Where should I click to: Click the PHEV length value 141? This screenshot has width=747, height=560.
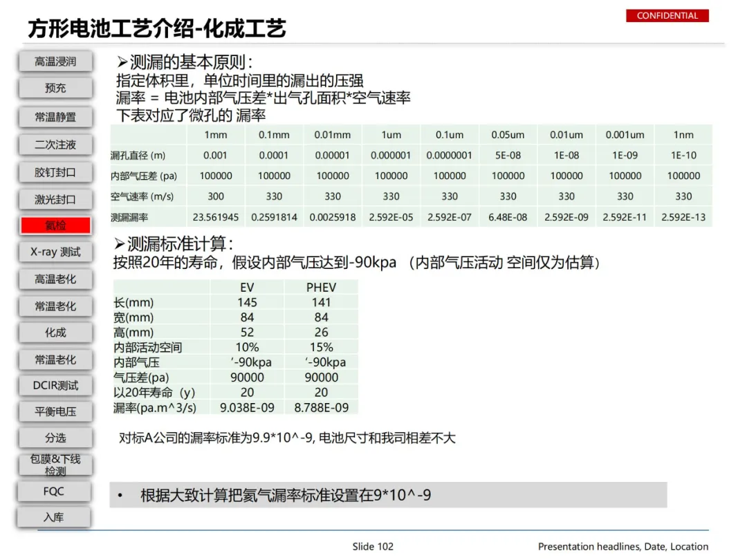tap(321, 302)
